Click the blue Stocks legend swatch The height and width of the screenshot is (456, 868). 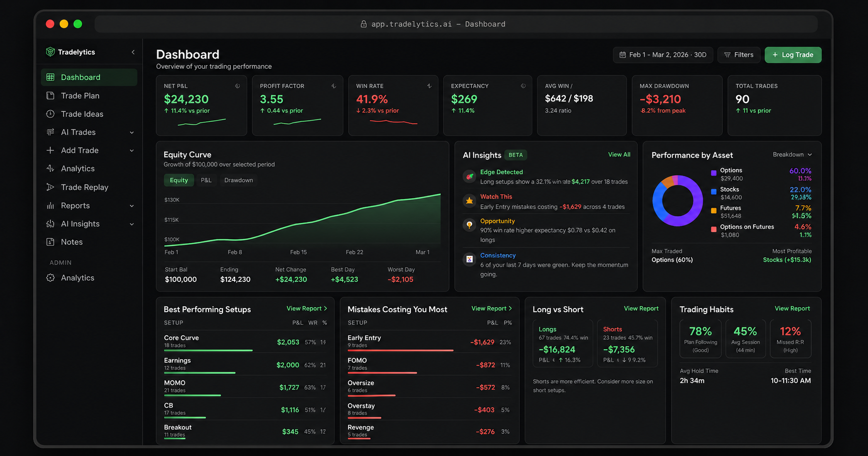click(714, 192)
